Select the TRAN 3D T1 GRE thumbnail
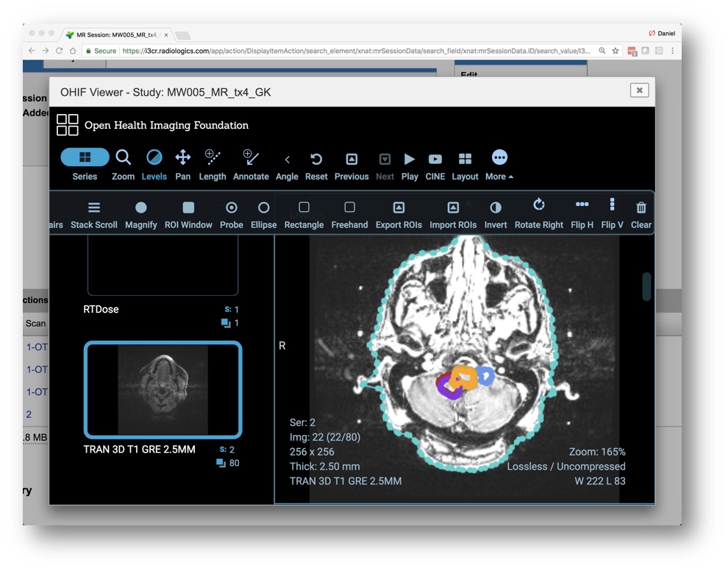Image resolution: width=728 pixels, height=571 pixels. 163,390
